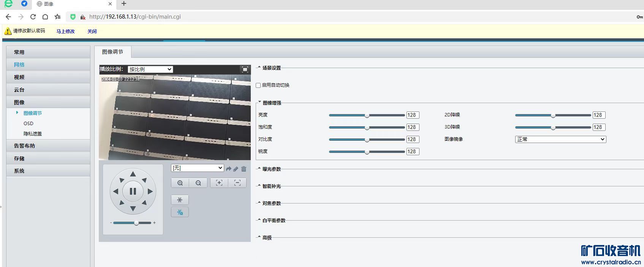
Task: Click the PTZ zoom in magnifier button
Action: point(180,183)
